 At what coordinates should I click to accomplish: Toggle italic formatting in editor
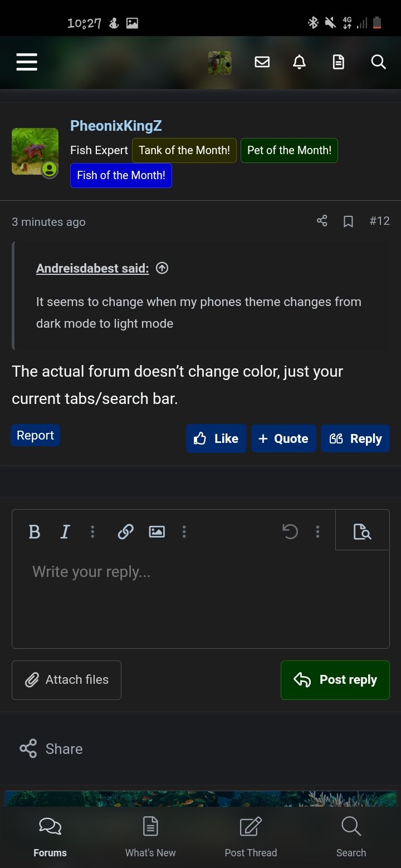coord(65,531)
